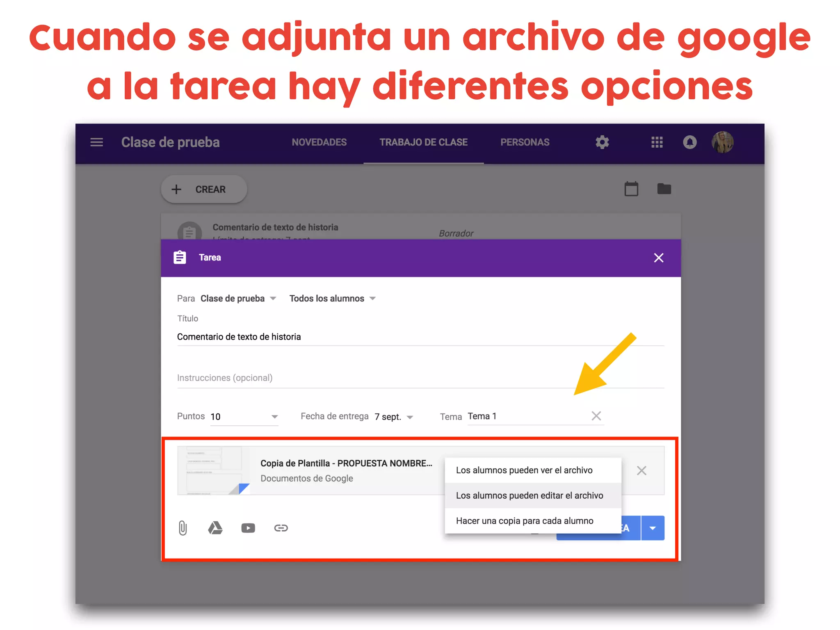Switch to the NOVEDADES tab

(319, 142)
